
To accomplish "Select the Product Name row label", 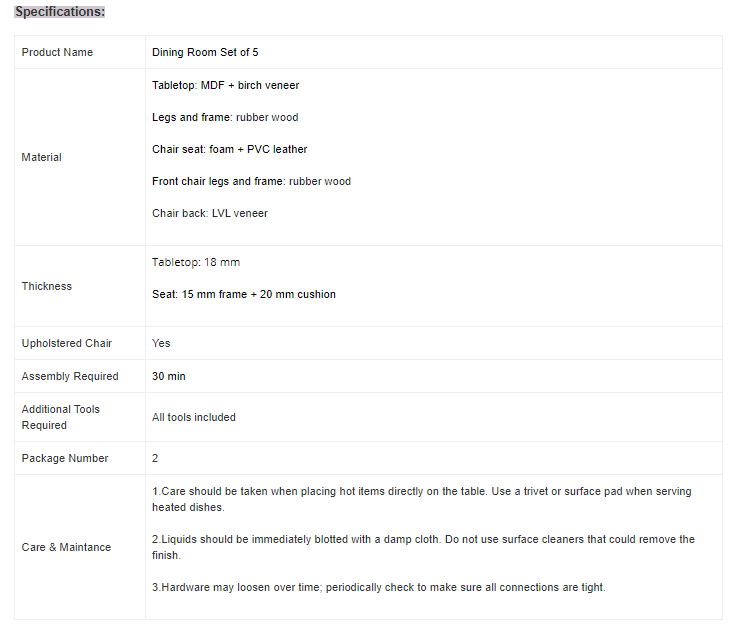I will click(x=57, y=52).
